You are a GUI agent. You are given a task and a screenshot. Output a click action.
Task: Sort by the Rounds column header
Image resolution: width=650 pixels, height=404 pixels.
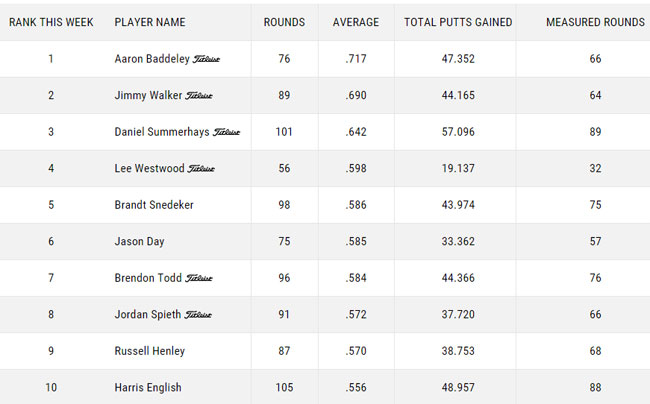tap(284, 22)
